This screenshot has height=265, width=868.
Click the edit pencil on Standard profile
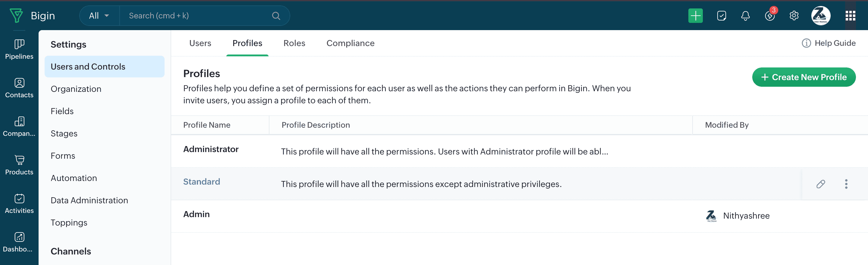tap(820, 184)
